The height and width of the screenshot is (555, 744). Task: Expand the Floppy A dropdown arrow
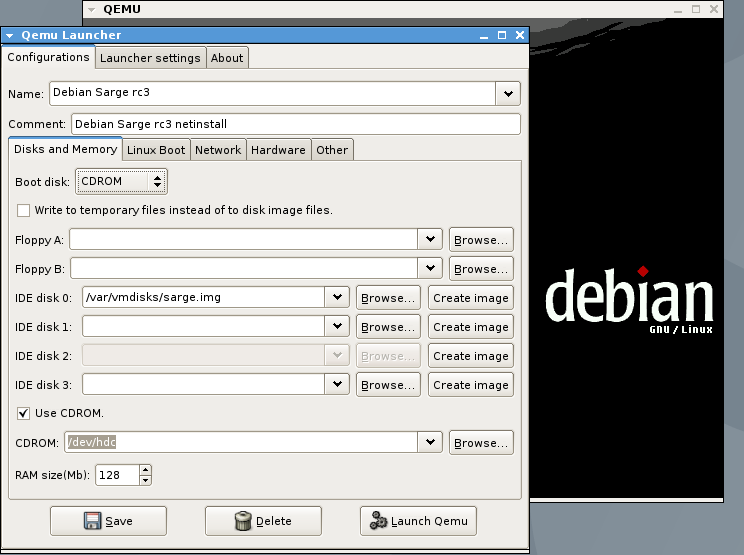430,239
